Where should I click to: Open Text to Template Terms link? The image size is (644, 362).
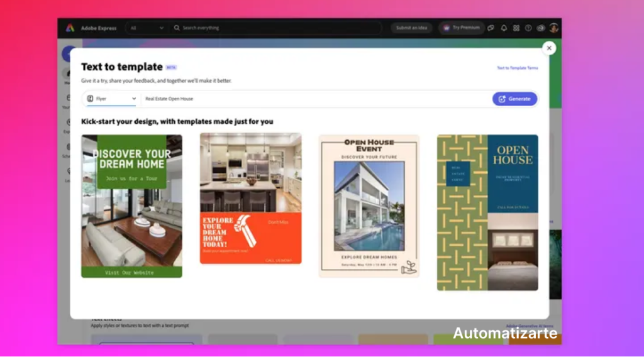[x=517, y=68]
